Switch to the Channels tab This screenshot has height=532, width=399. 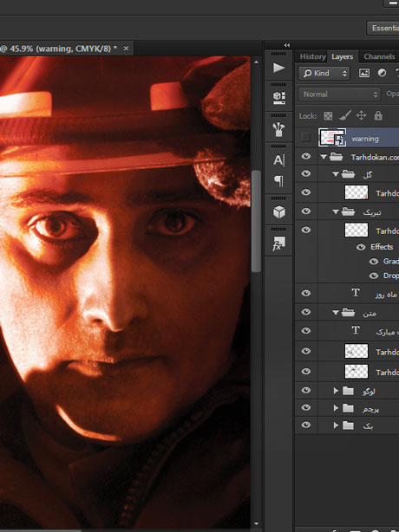[379, 56]
